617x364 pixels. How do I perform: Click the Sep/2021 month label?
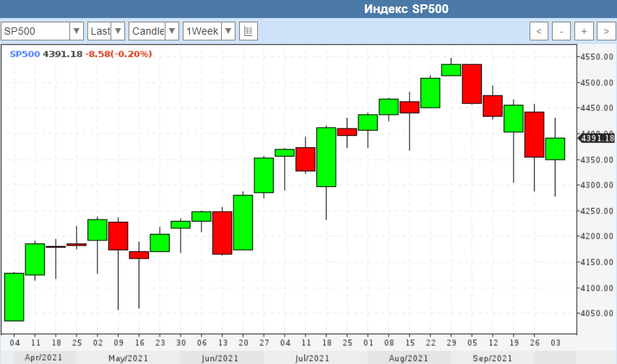click(x=494, y=358)
